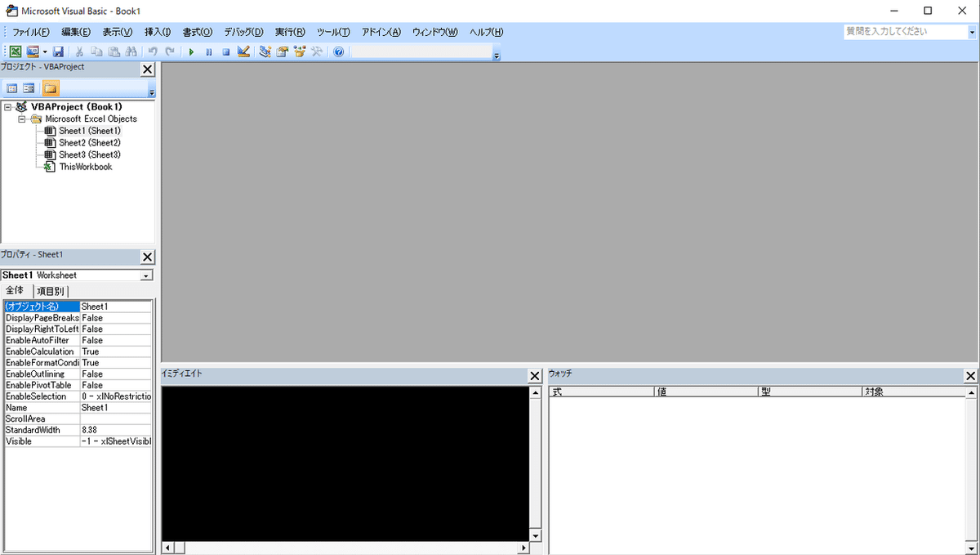Open the アドイン(A) menu
The image size is (980, 555).
(x=381, y=32)
